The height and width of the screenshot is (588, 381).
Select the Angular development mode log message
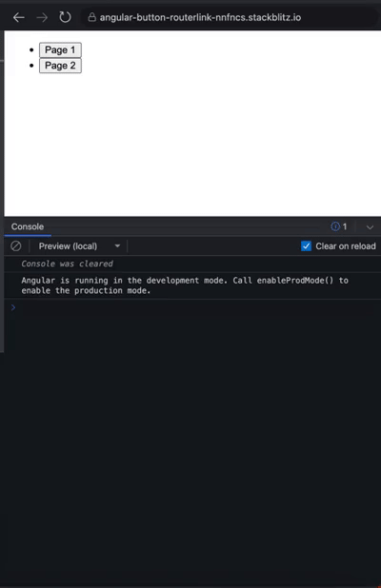click(x=185, y=285)
